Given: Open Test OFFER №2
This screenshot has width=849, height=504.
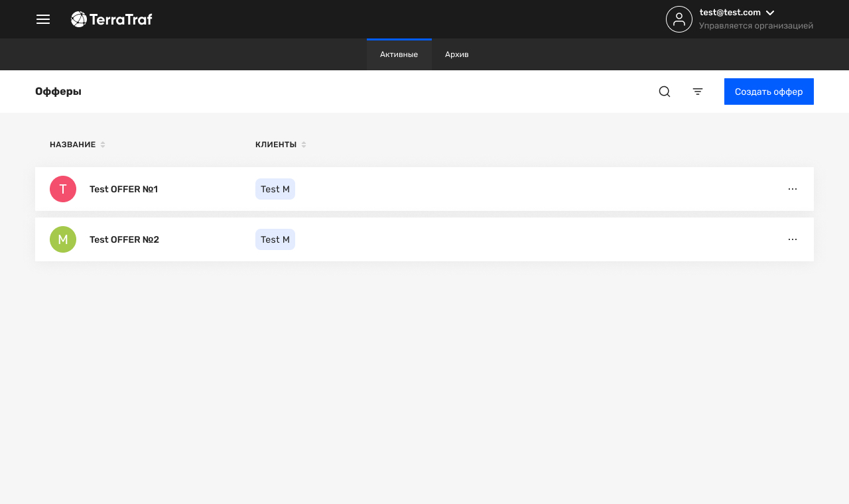Looking at the screenshot, I should tap(125, 239).
